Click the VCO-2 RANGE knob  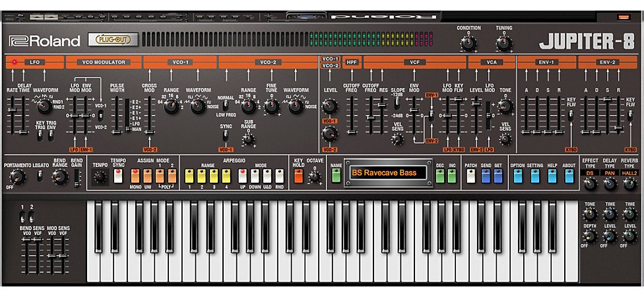[248, 106]
